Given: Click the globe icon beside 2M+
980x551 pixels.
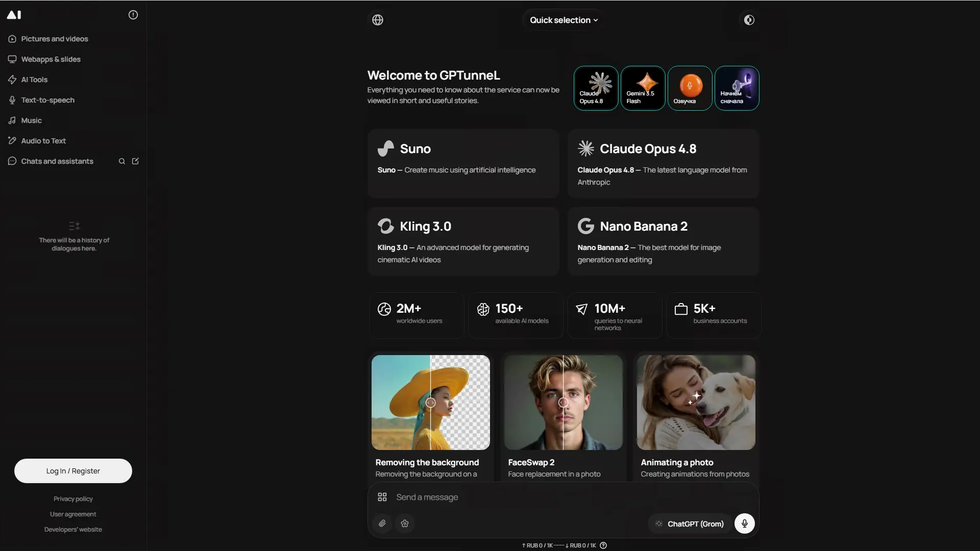Looking at the screenshot, I should (x=384, y=309).
